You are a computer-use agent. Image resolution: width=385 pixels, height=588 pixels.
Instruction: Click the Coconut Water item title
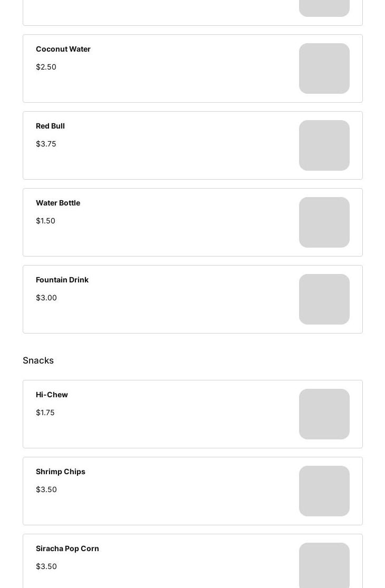pos(63,49)
